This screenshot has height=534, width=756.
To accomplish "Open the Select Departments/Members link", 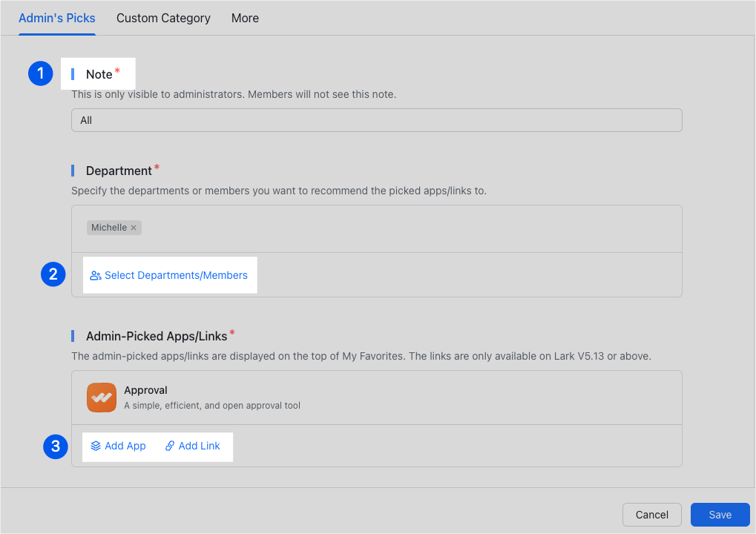I will pos(176,276).
